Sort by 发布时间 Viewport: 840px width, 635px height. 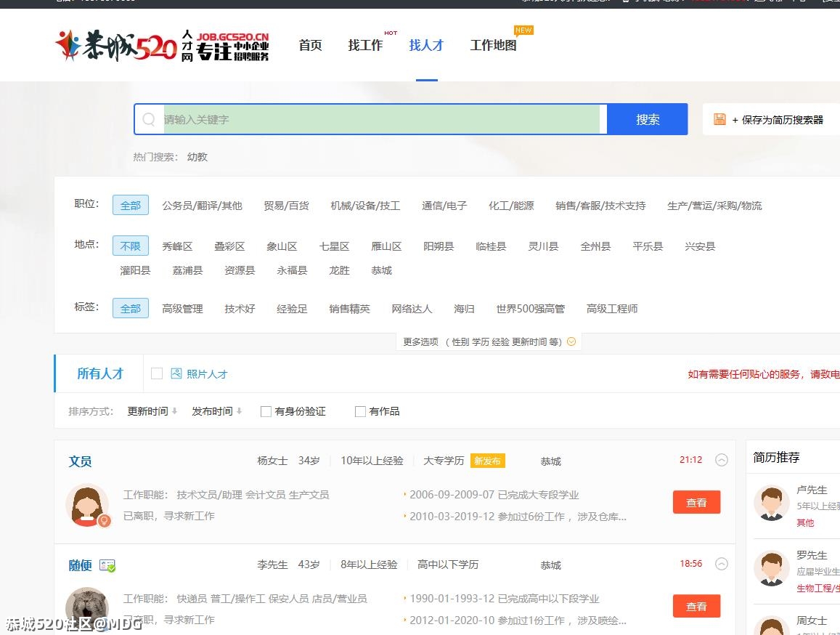217,411
